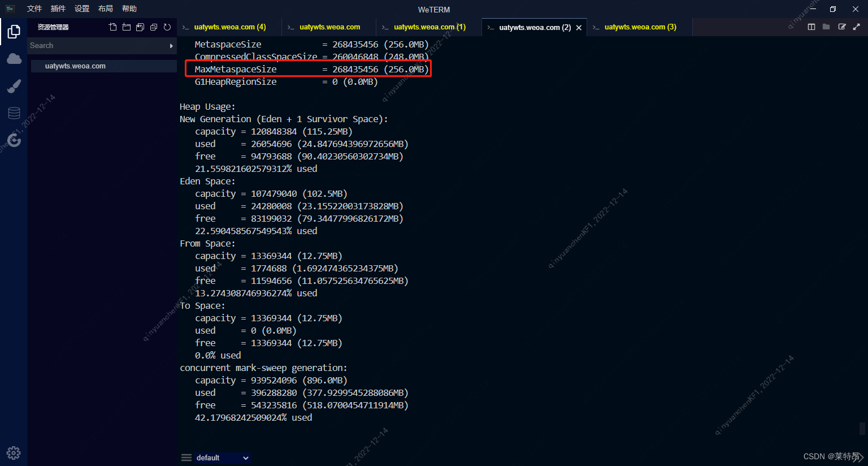The height and width of the screenshot is (466, 868).
Task: Click the G1HeapRegionSize line
Action: [287, 82]
